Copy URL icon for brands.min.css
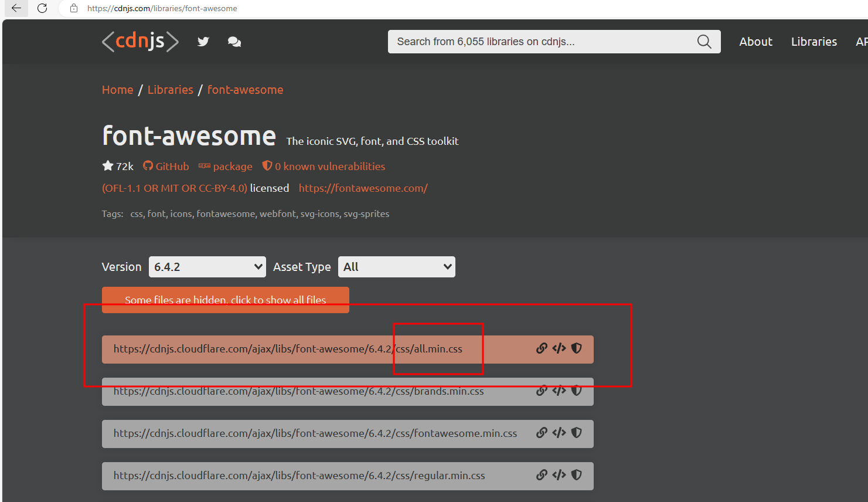The width and height of the screenshot is (868, 502). pos(542,391)
